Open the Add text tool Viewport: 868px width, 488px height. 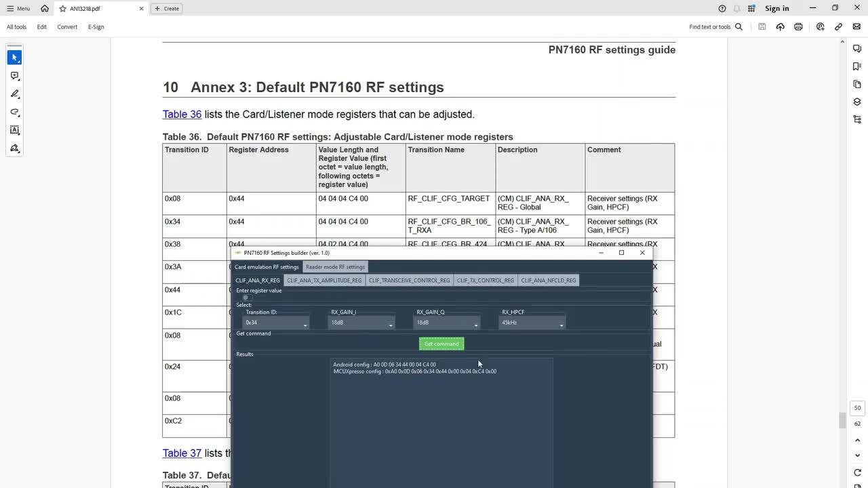14,130
